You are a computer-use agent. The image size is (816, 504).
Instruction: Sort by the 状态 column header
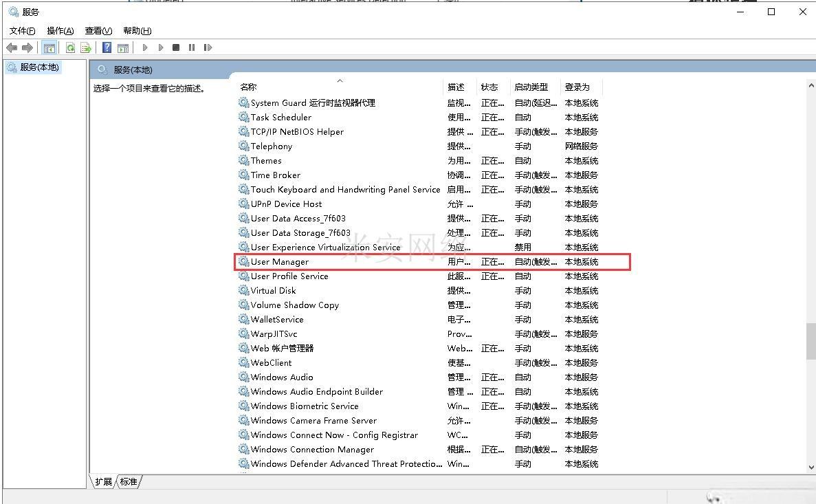point(489,87)
